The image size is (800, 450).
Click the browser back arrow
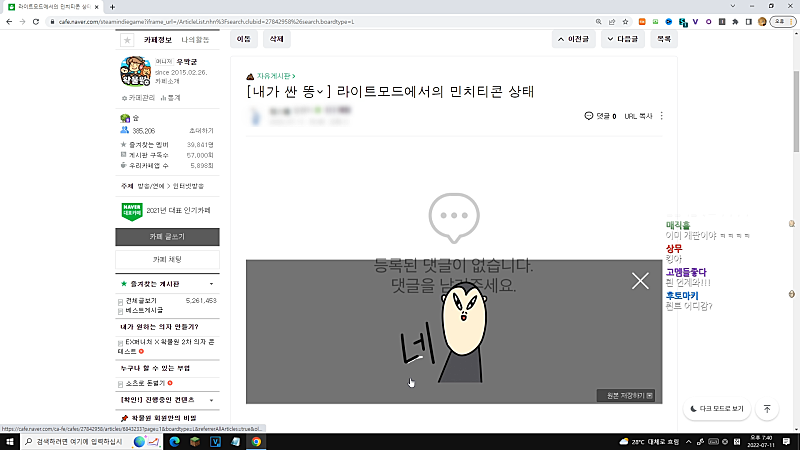click(x=9, y=21)
